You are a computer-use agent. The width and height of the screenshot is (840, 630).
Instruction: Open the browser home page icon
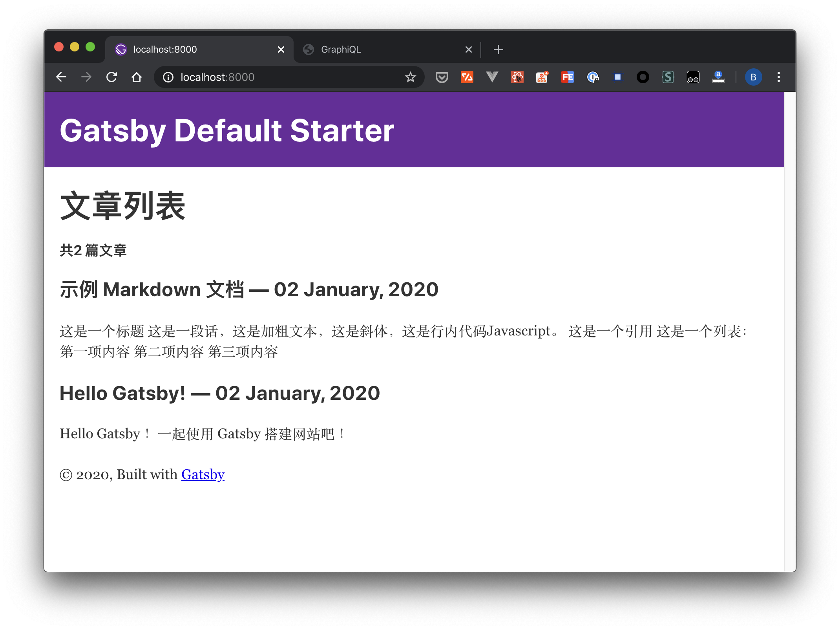tap(137, 77)
